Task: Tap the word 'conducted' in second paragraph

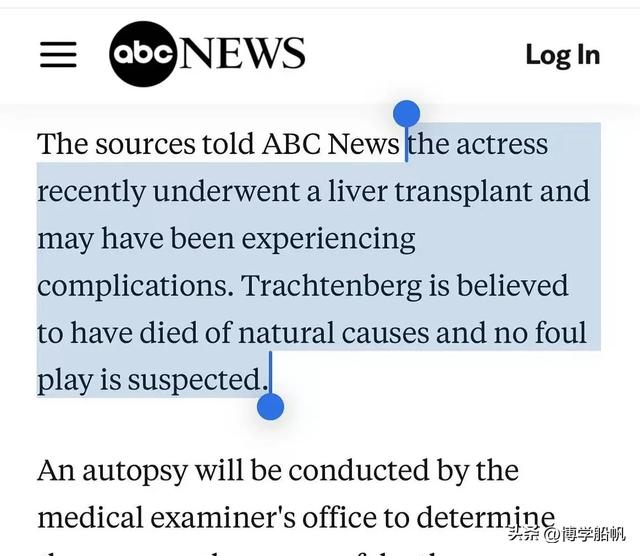Action: coord(359,471)
